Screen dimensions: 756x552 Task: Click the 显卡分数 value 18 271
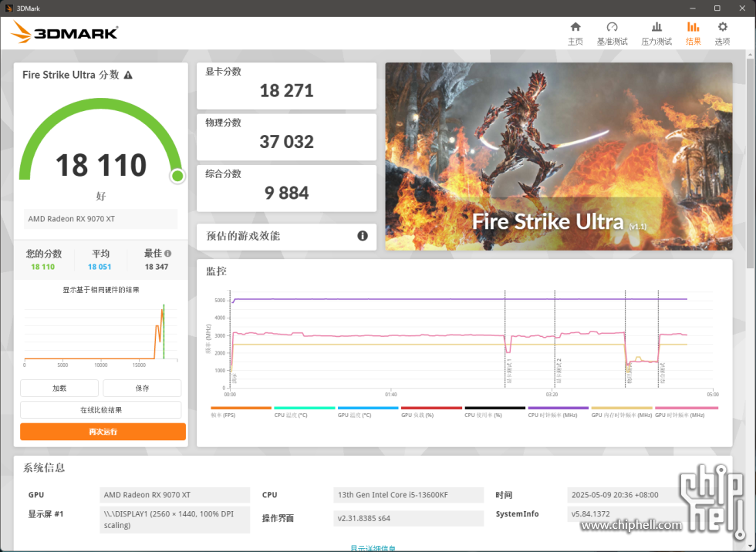286,90
